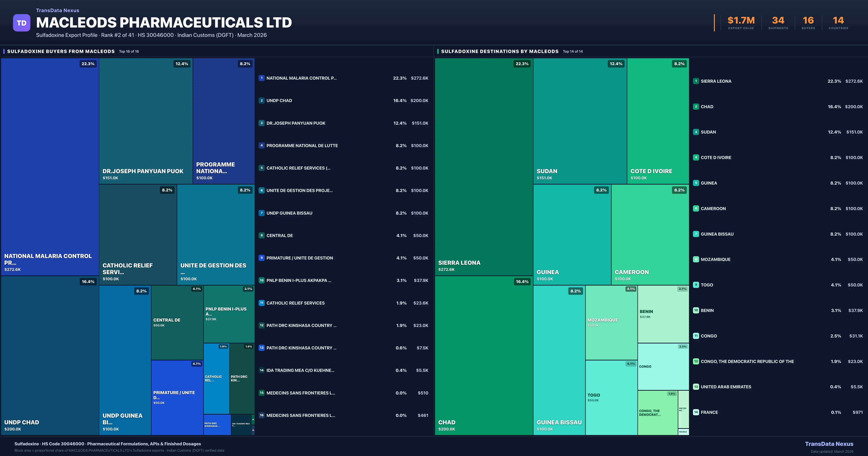Click rank badge 1 beside SIERRA LEONA legend
The image size is (868, 456).
pyautogui.click(x=696, y=81)
